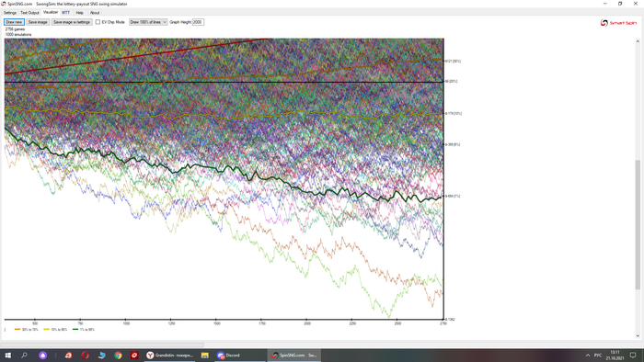644x362 pixels.
Task: Click the SpinSNG app icon in title bar
Action: 4,4
